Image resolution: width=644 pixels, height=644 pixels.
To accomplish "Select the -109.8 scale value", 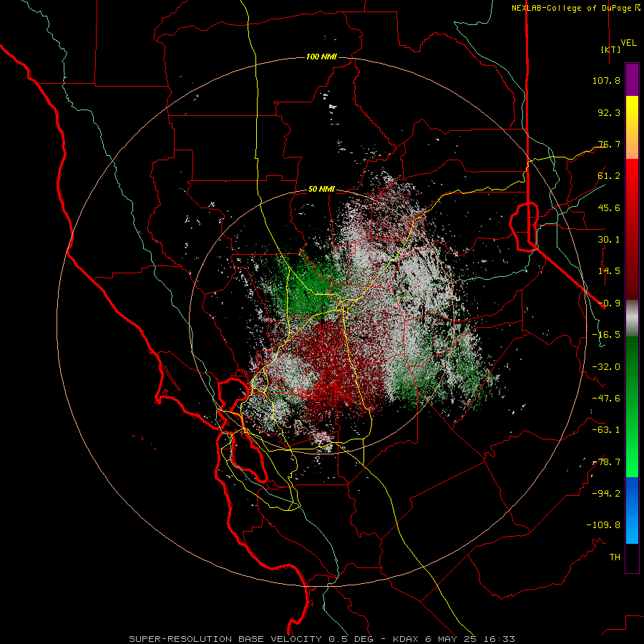I will pyautogui.click(x=603, y=525).
